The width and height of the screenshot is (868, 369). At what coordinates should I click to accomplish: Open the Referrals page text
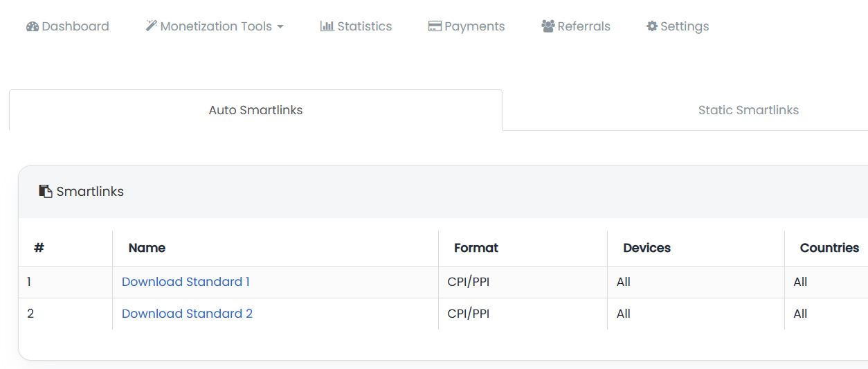pyautogui.click(x=584, y=26)
